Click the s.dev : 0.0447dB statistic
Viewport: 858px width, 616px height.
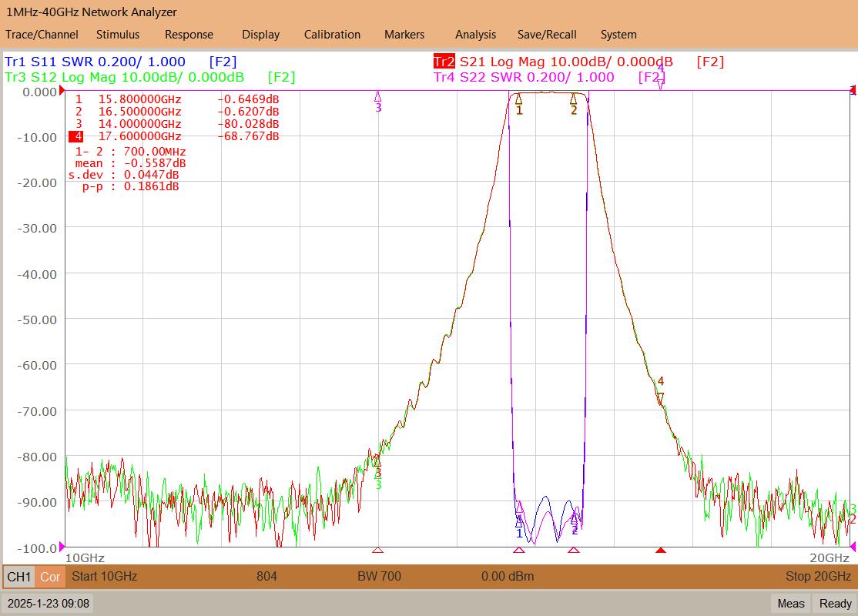tap(124, 175)
